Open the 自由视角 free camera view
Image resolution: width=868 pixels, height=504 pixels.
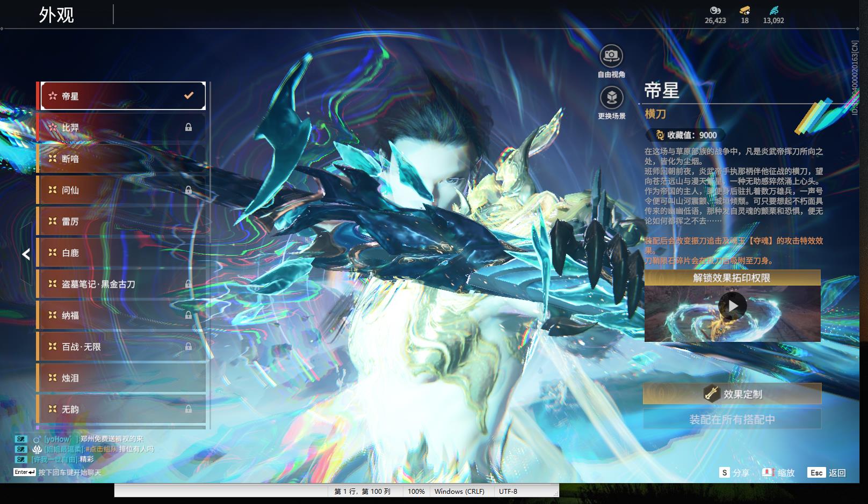[x=611, y=55]
